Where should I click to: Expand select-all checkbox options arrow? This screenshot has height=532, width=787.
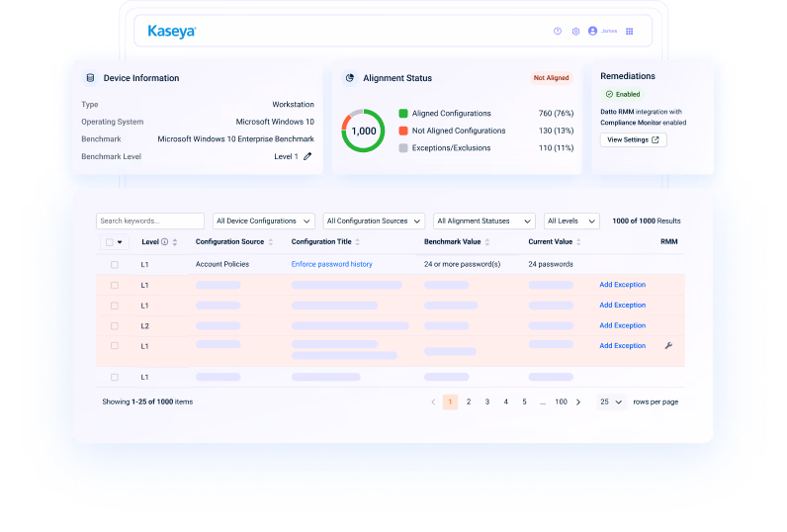pos(120,242)
